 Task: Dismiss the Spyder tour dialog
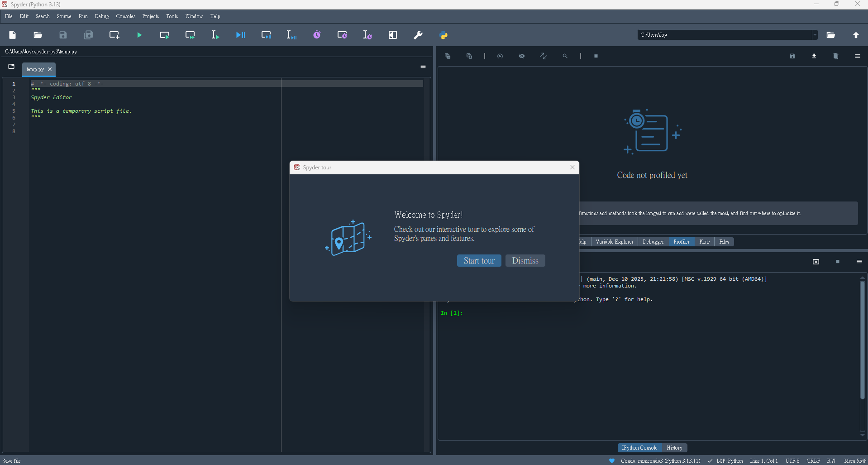[x=525, y=261]
